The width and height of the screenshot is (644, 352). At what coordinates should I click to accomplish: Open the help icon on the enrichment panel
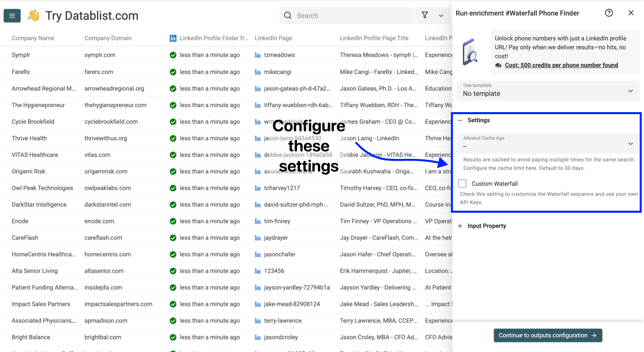click(x=609, y=13)
